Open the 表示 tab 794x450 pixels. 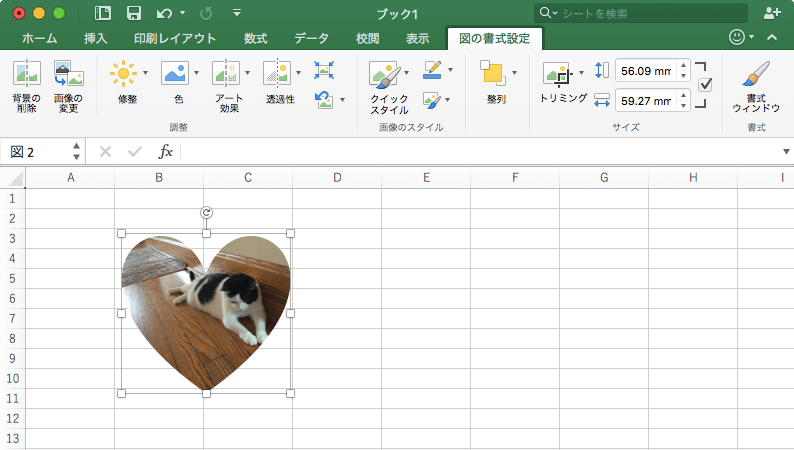pos(417,38)
